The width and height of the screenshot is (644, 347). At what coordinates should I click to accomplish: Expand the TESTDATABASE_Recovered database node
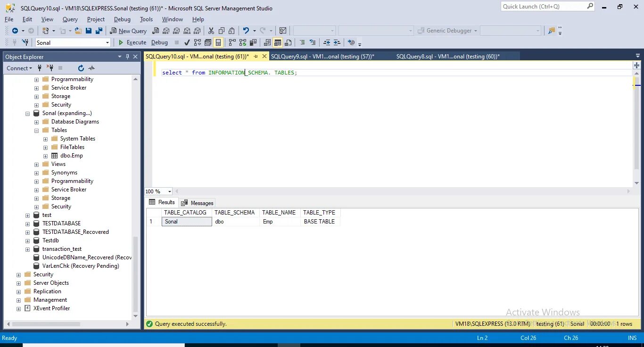pyautogui.click(x=28, y=232)
